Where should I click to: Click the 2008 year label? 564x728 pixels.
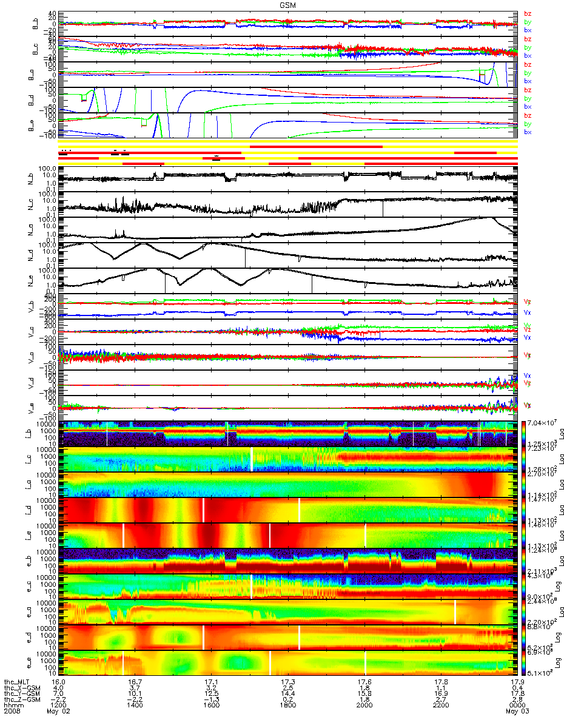point(12,712)
